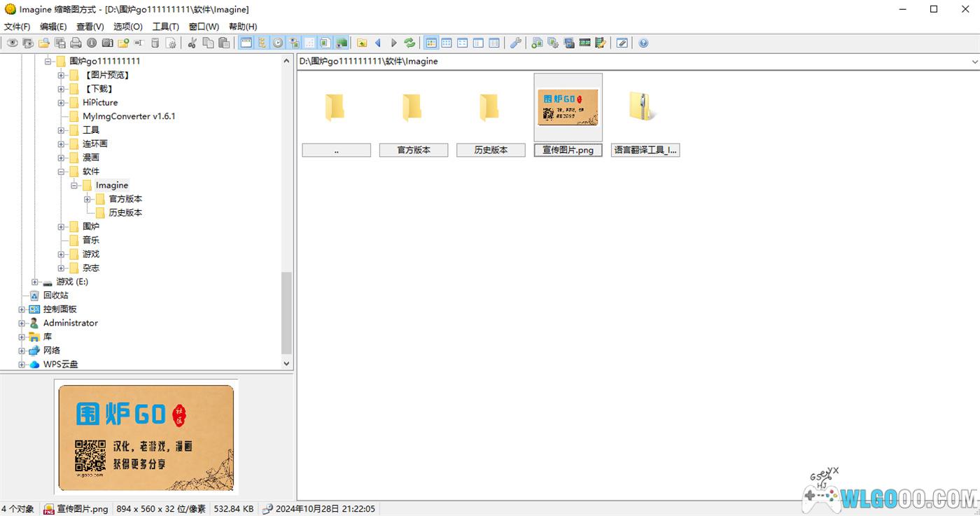Click the Go Up folder icon
Viewport: 980px width, 516px height.
click(x=362, y=43)
